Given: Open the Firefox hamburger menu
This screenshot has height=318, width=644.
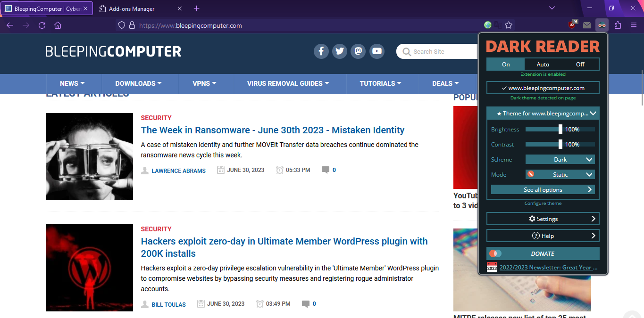Looking at the screenshot, I should pyautogui.click(x=633, y=24).
